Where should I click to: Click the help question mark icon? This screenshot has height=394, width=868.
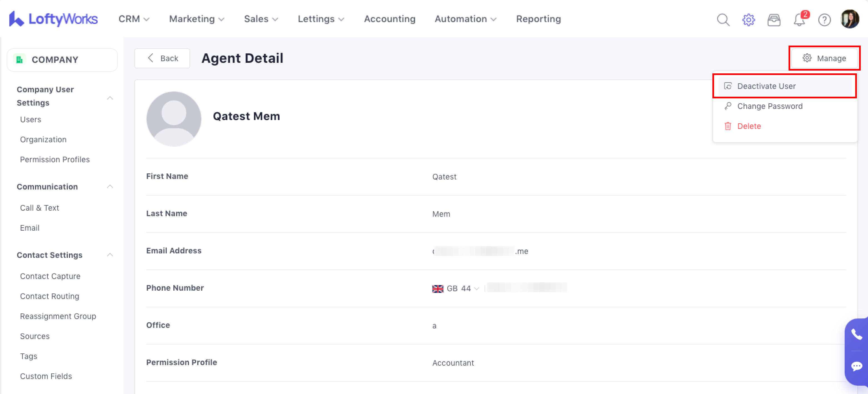(x=824, y=19)
